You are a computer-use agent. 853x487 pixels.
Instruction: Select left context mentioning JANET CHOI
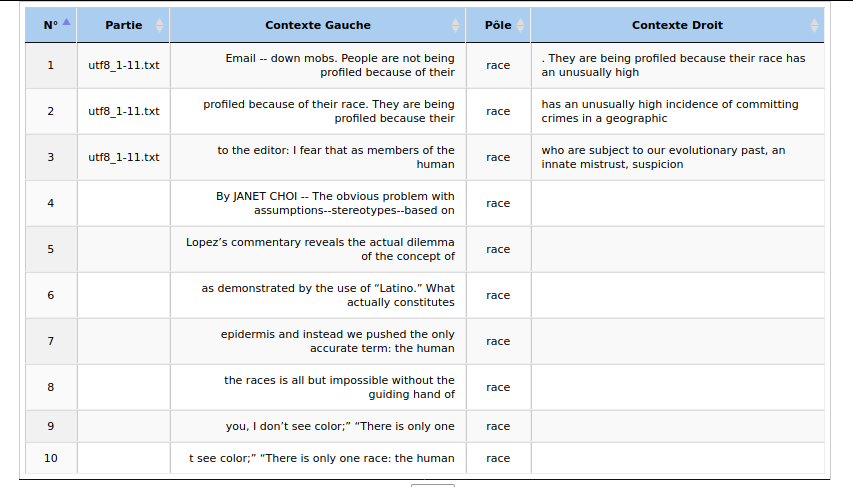[335, 203]
